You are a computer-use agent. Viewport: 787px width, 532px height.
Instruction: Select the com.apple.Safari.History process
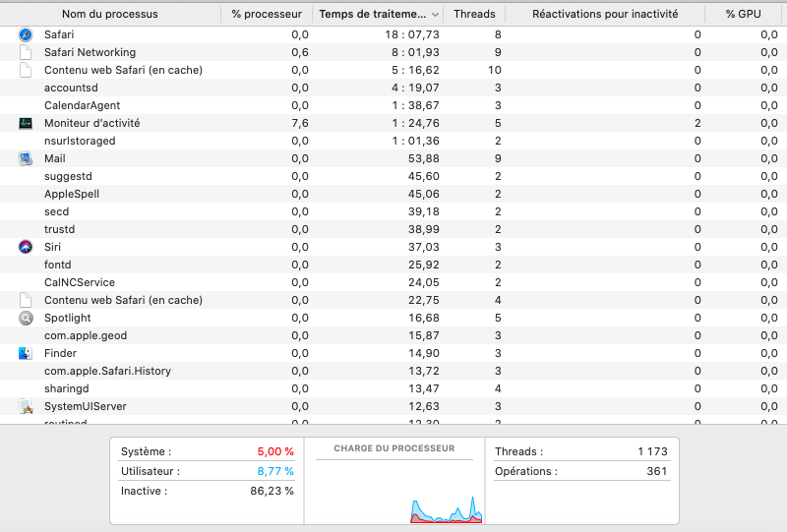[108, 371]
